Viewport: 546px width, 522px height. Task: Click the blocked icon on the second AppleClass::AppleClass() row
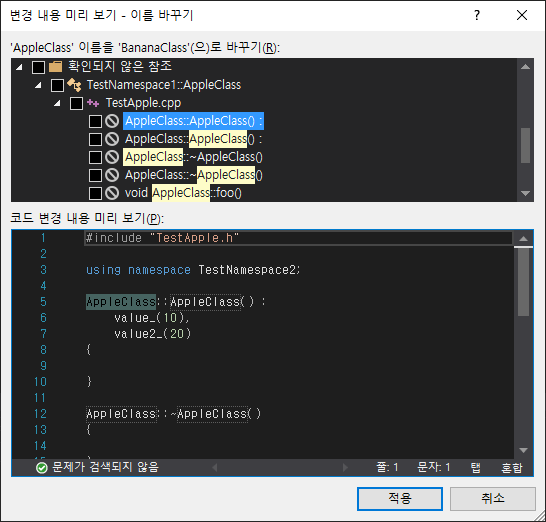(x=112, y=139)
